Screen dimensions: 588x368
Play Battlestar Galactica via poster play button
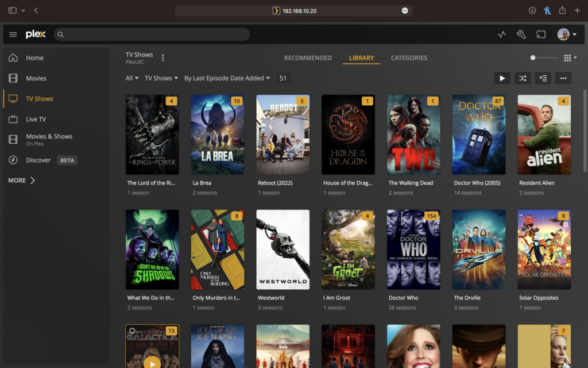pos(152,363)
